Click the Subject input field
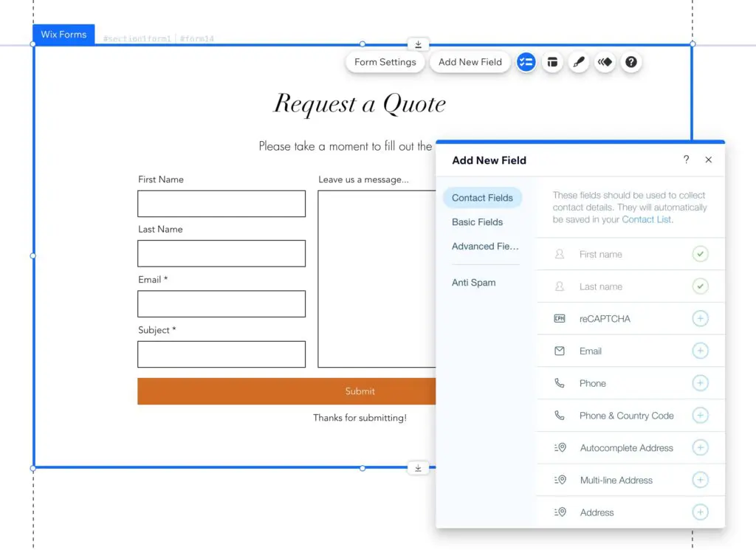 pos(221,354)
